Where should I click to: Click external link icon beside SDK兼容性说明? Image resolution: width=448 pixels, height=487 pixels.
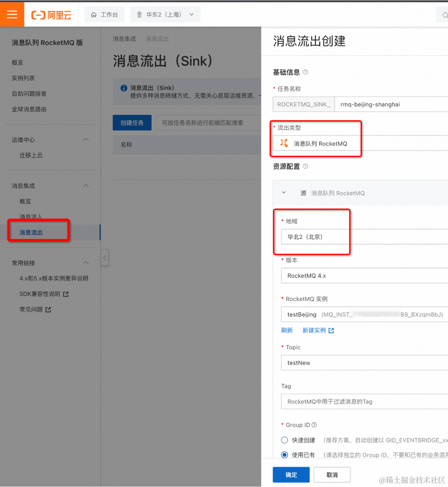pyautogui.click(x=66, y=294)
